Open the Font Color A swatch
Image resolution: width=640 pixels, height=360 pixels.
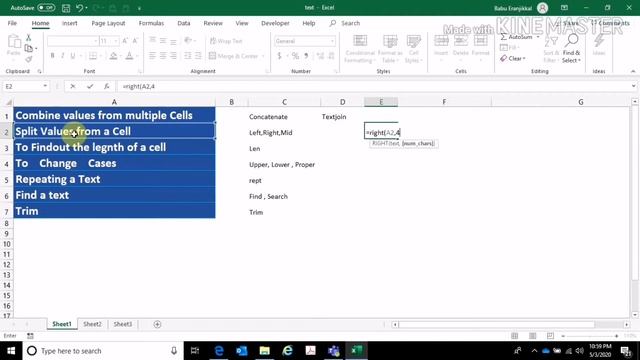click(129, 56)
